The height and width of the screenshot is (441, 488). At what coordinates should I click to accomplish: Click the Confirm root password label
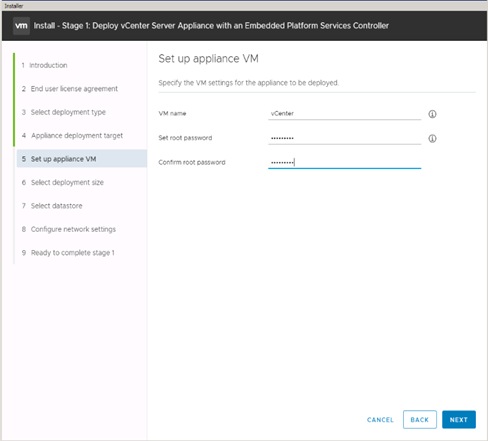pos(192,162)
